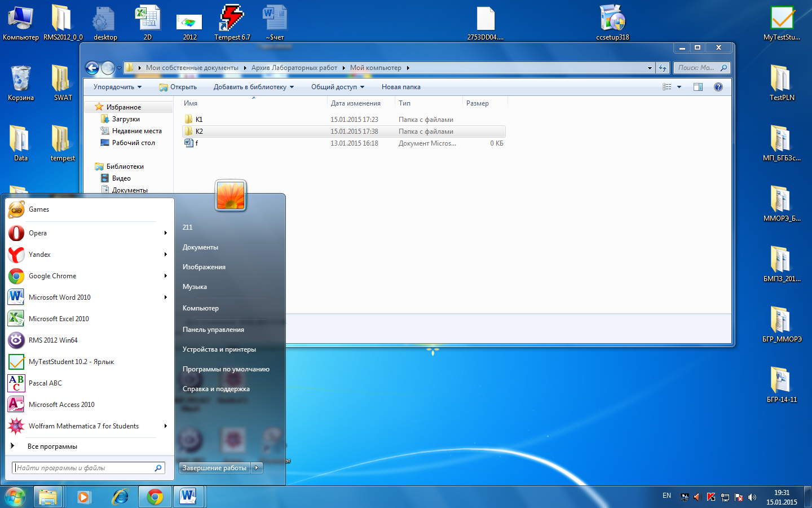This screenshot has height=508, width=812.
Task: Launch Pascal ABC
Action: point(89,383)
